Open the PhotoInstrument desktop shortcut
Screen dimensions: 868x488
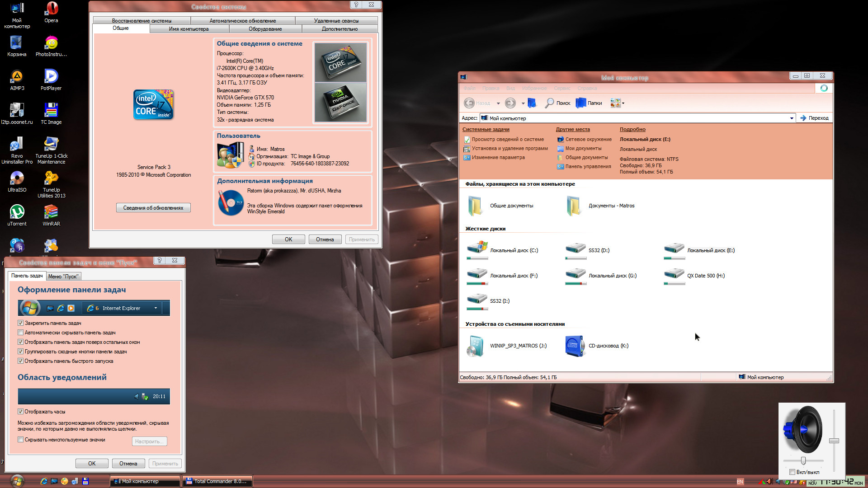(x=51, y=46)
